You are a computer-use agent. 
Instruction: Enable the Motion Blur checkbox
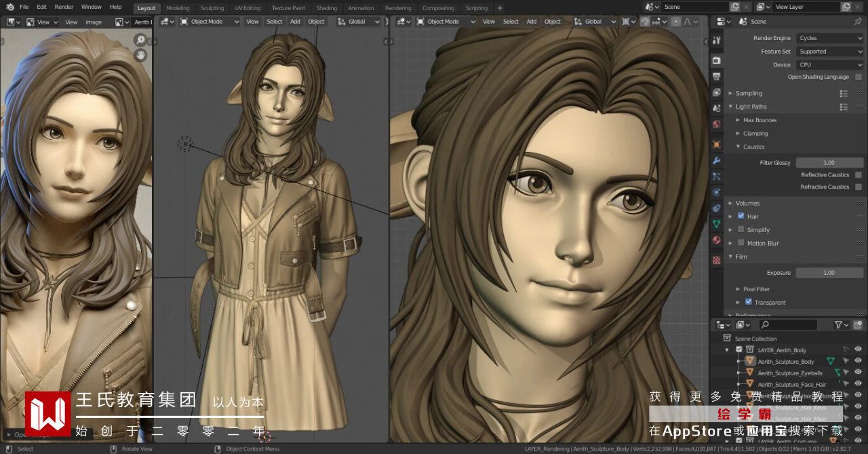pos(741,243)
